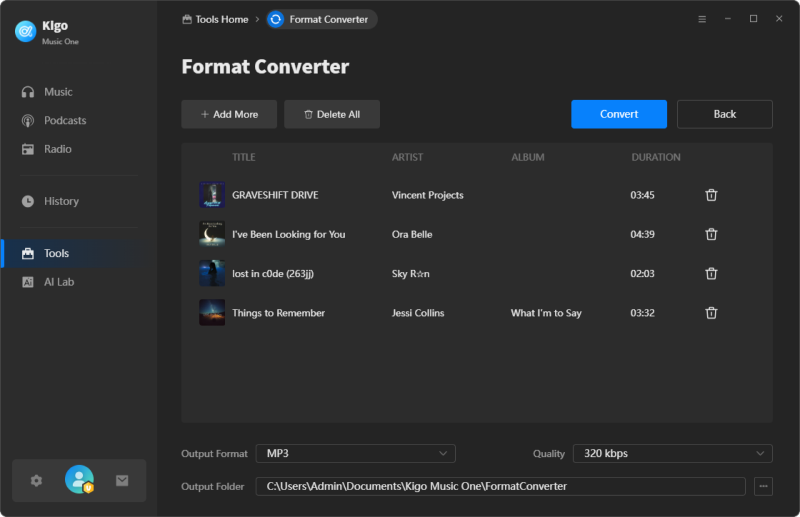The width and height of the screenshot is (800, 517).
Task: Delete the lost in c0de track
Action: tap(711, 274)
